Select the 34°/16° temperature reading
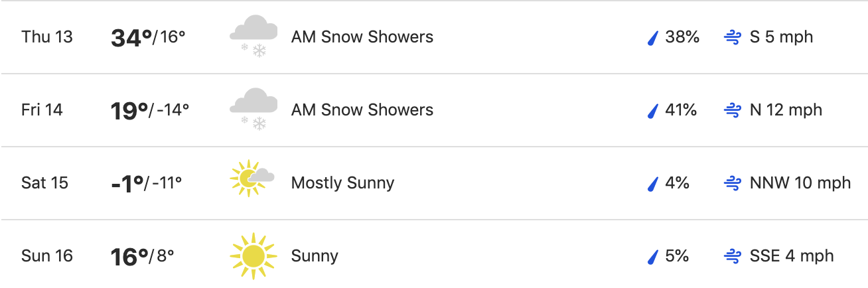This screenshot has width=868, height=288. coord(148,38)
